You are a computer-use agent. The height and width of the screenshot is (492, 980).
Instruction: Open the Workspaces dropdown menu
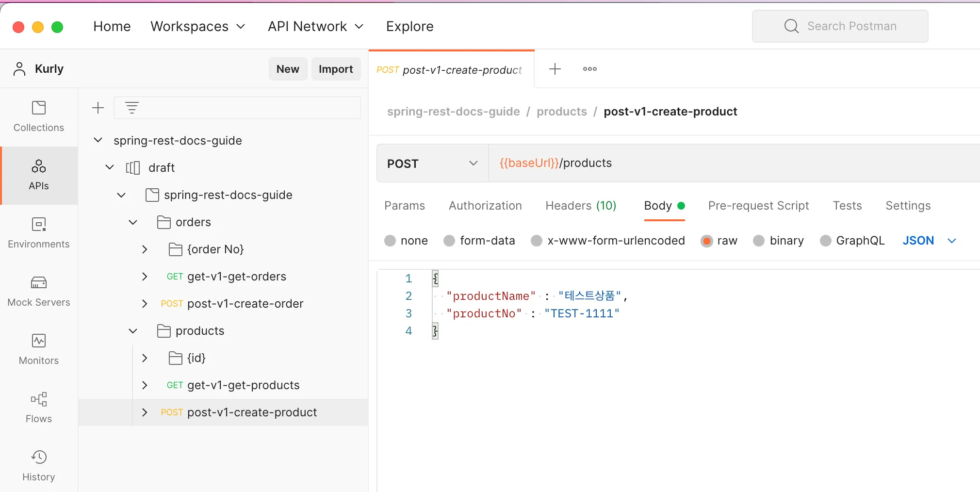coord(198,26)
